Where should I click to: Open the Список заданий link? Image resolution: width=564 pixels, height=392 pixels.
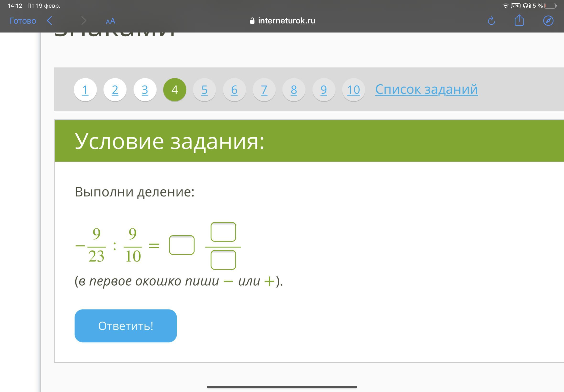click(x=427, y=89)
